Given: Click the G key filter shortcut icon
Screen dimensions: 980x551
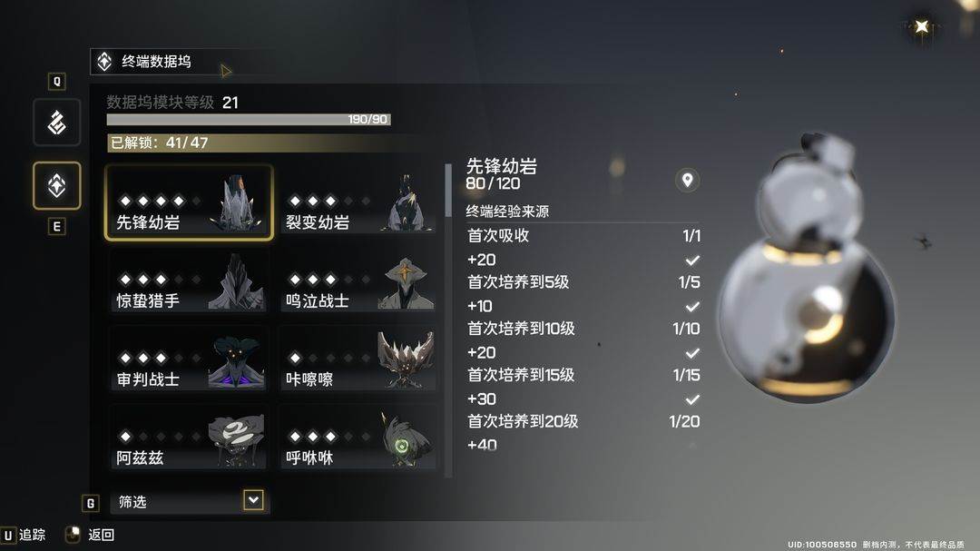Looking at the screenshot, I should click(91, 503).
